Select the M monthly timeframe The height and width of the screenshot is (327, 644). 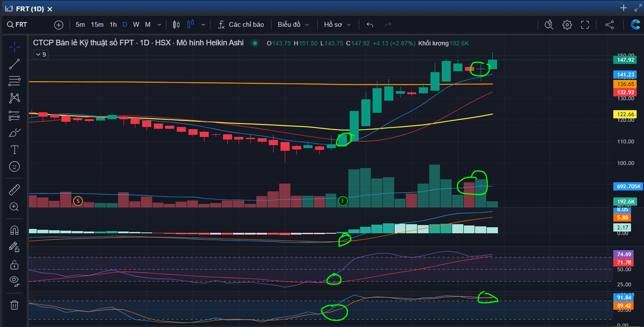click(x=148, y=25)
